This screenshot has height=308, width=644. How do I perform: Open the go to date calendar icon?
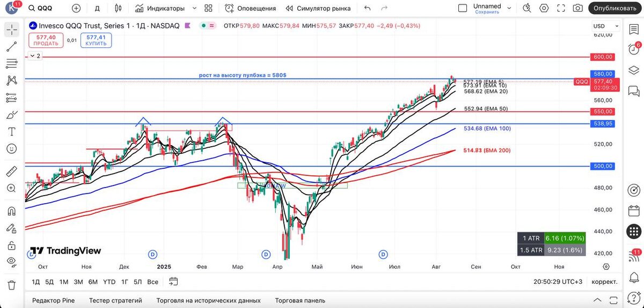click(173, 281)
